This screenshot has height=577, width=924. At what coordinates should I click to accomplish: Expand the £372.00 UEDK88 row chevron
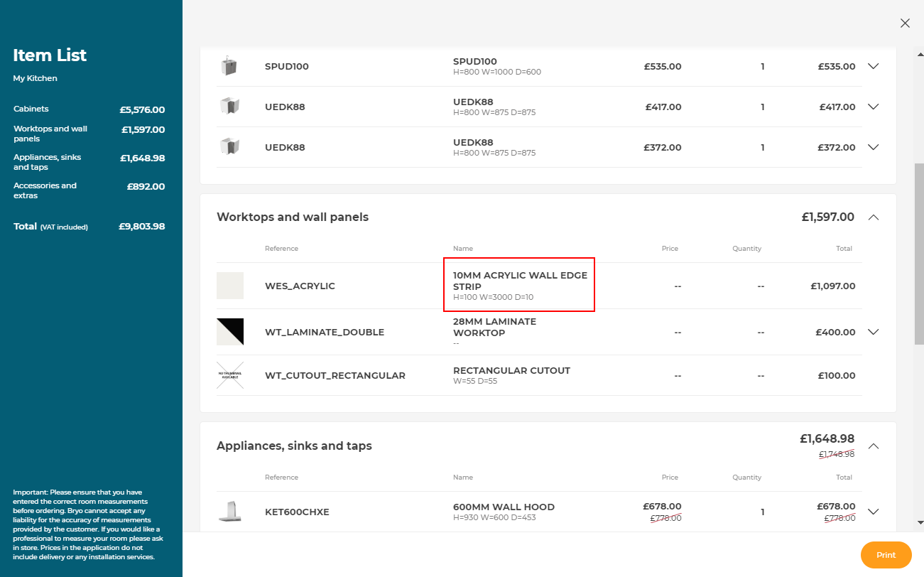[874, 148]
